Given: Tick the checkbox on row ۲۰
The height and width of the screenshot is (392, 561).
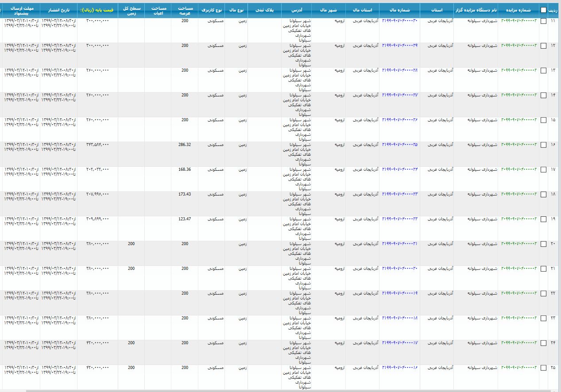Looking at the screenshot, I should (543, 244).
